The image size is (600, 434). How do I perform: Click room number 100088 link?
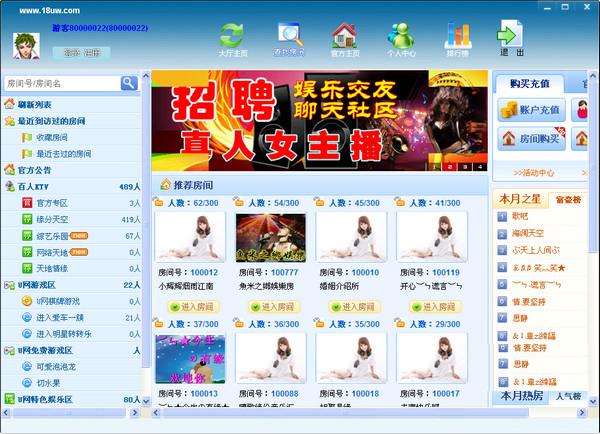point(285,393)
